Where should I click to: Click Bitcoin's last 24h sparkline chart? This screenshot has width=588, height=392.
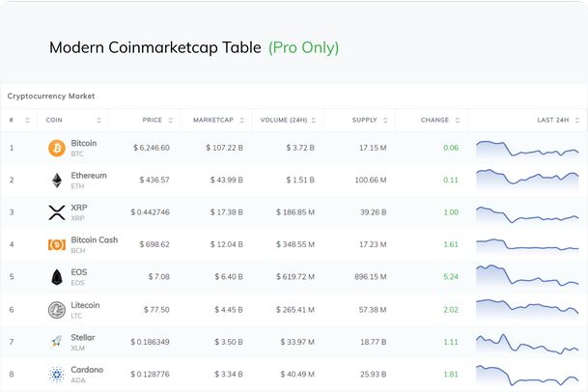(526, 149)
